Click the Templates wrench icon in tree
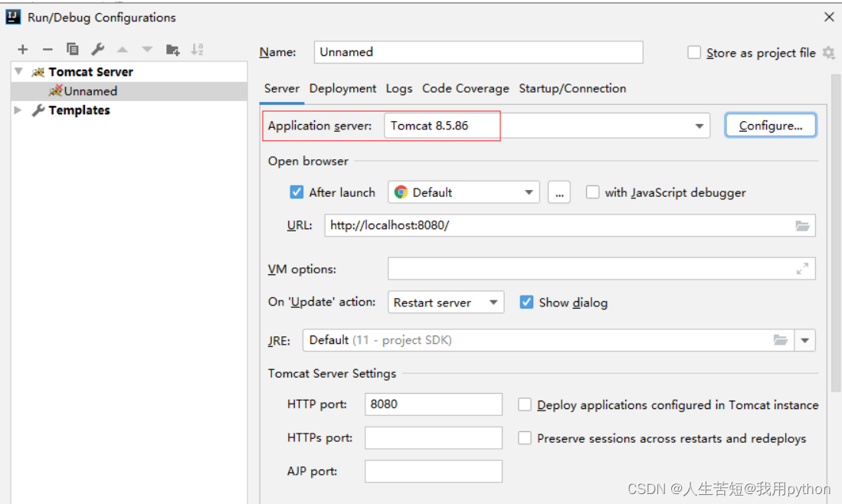The image size is (842, 504). coord(38,110)
